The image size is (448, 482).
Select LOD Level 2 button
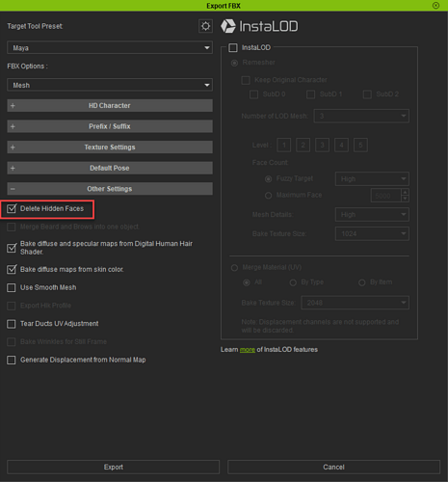(x=303, y=146)
